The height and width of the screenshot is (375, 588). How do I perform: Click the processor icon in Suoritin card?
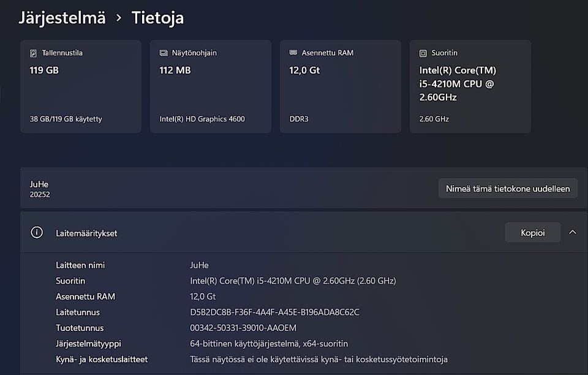(423, 53)
